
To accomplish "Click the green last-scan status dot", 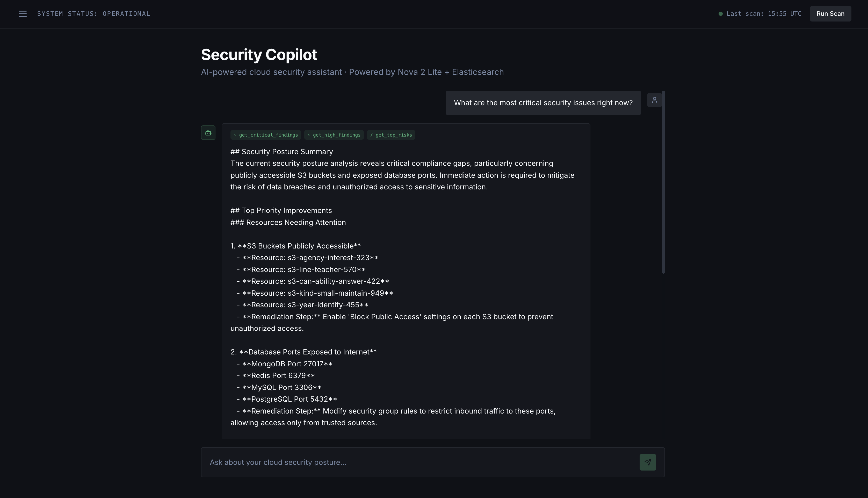I will 720,14.
